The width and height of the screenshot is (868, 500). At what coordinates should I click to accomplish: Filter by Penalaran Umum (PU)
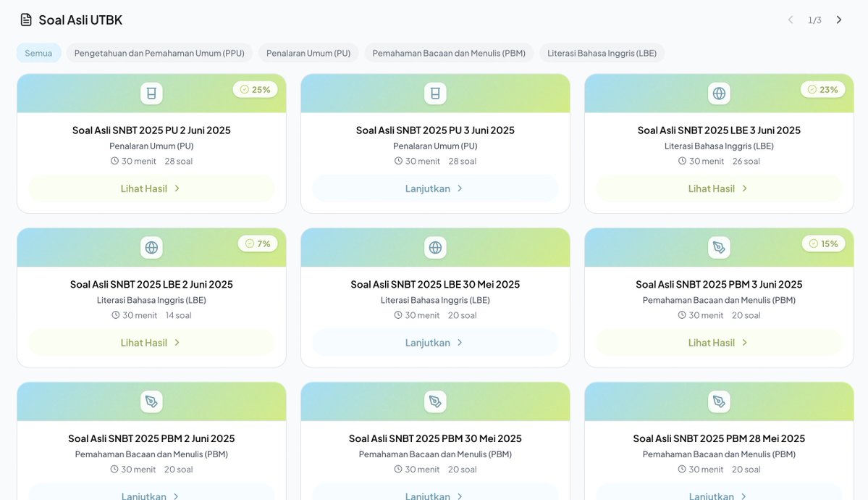[x=308, y=53]
